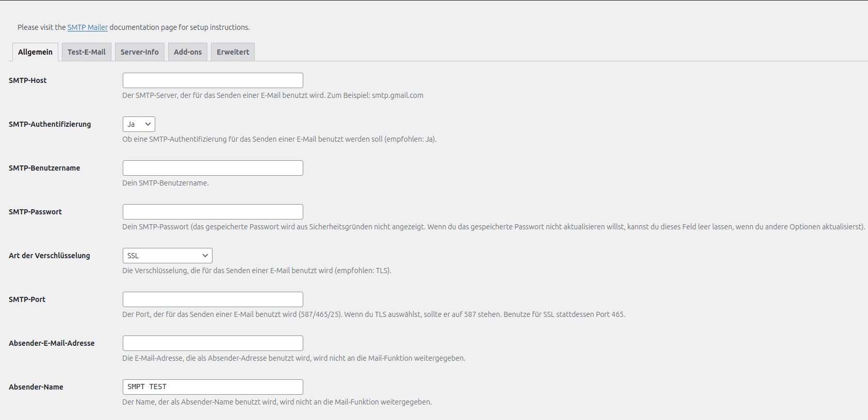868x420 pixels.
Task: Open the SMTP Mailer documentation link
Action: (87, 27)
